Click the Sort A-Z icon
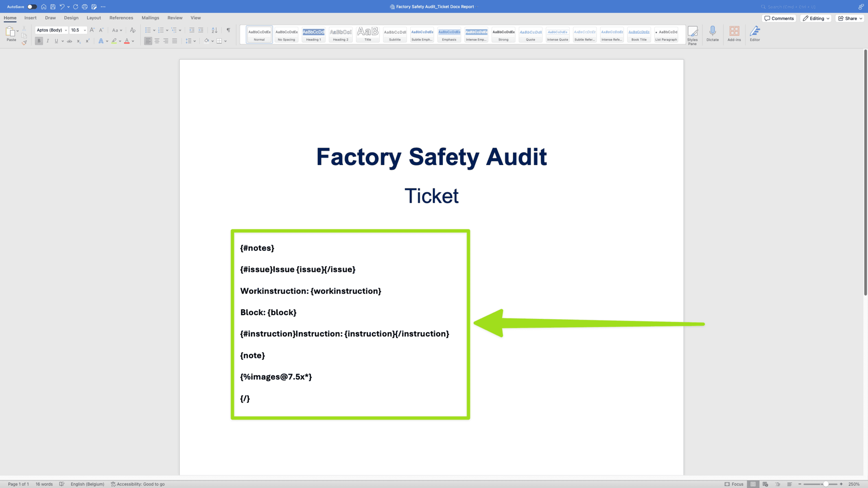The height and width of the screenshot is (488, 868). click(214, 30)
